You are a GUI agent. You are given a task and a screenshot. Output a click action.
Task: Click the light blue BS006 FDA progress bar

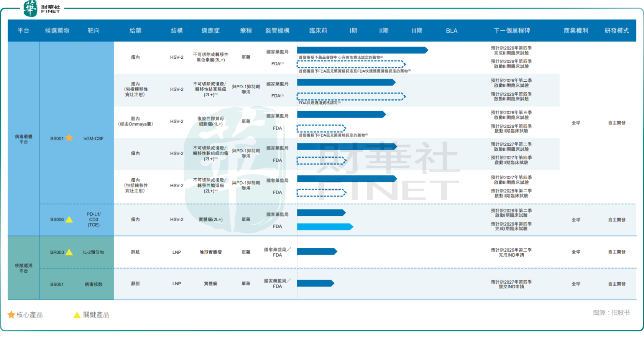(324, 227)
